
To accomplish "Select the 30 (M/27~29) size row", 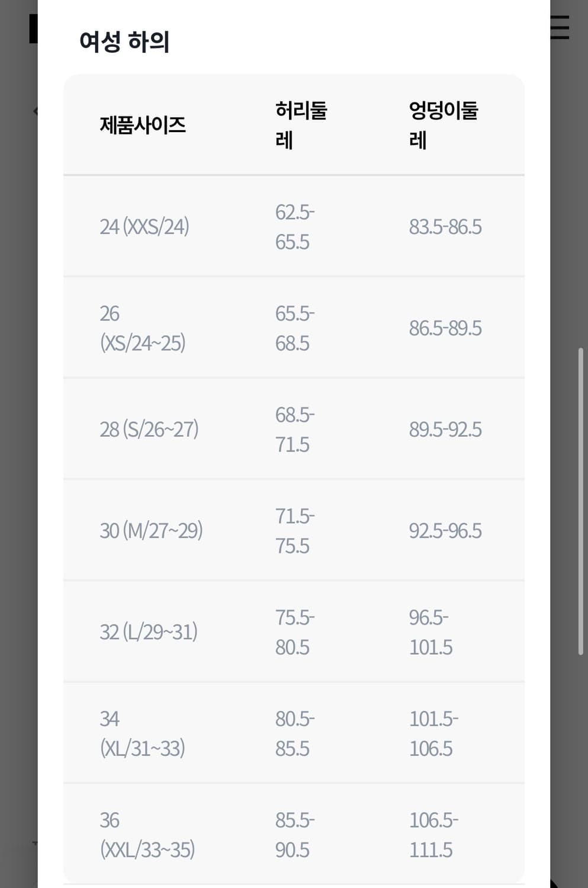I will (x=294, y=530).
